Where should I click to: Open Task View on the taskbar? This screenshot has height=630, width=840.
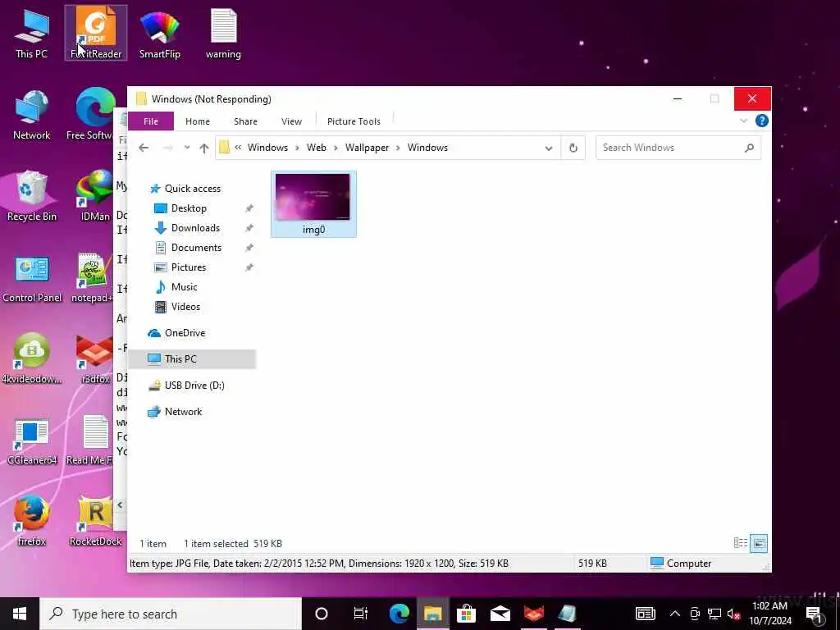pyautogui.click(x=361, y=614)
